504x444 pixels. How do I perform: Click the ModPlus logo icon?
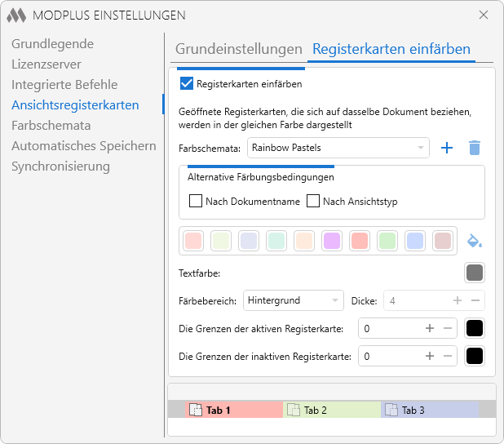tap(16, 16)
